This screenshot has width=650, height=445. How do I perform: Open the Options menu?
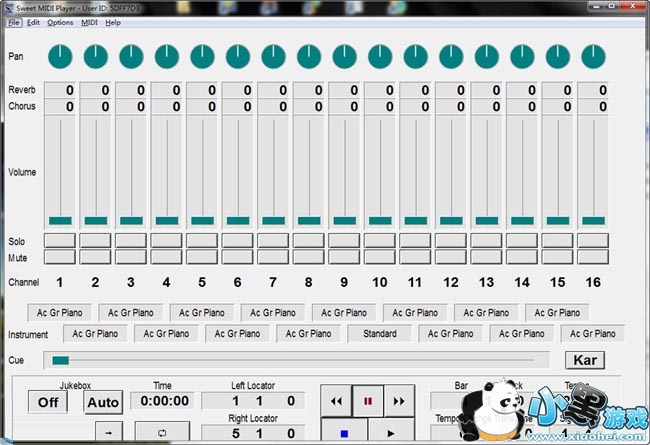pyautogui.click(x=60, y=22)
